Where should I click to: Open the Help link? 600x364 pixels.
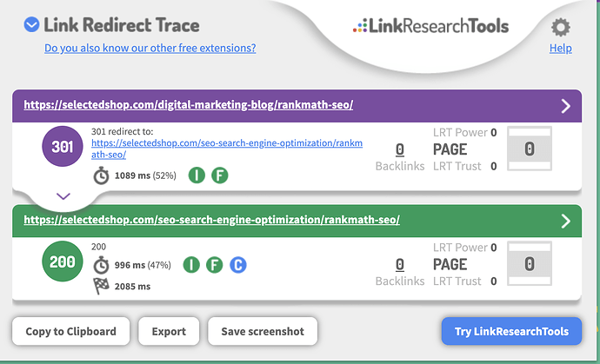(561, 48)
